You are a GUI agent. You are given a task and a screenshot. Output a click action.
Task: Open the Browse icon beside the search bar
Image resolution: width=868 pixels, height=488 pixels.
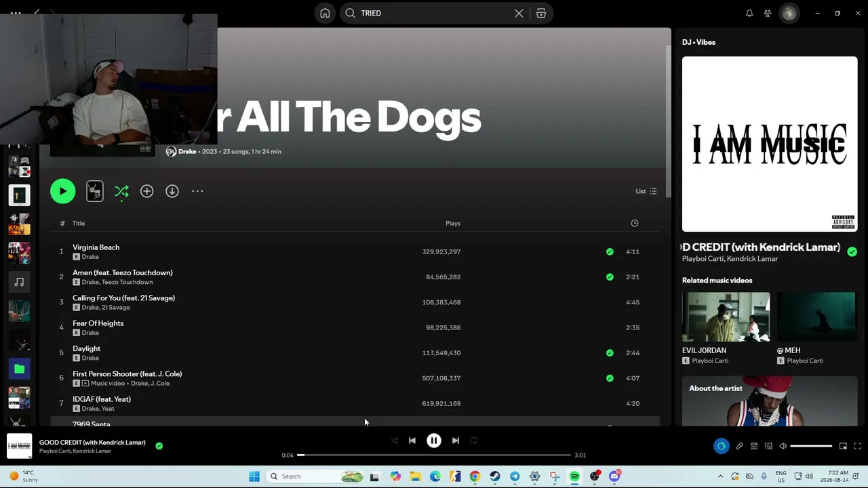pyautogui.click(x=541, y=13)
